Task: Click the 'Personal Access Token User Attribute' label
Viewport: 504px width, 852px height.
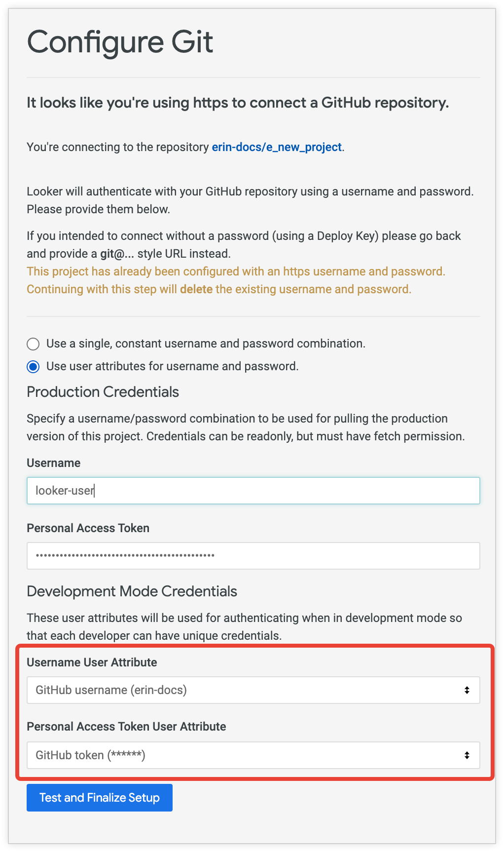Action: pyautogui.click(x=126, y=727)
